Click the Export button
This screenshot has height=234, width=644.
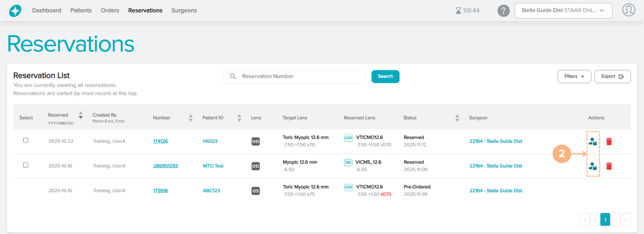point(612,77)
